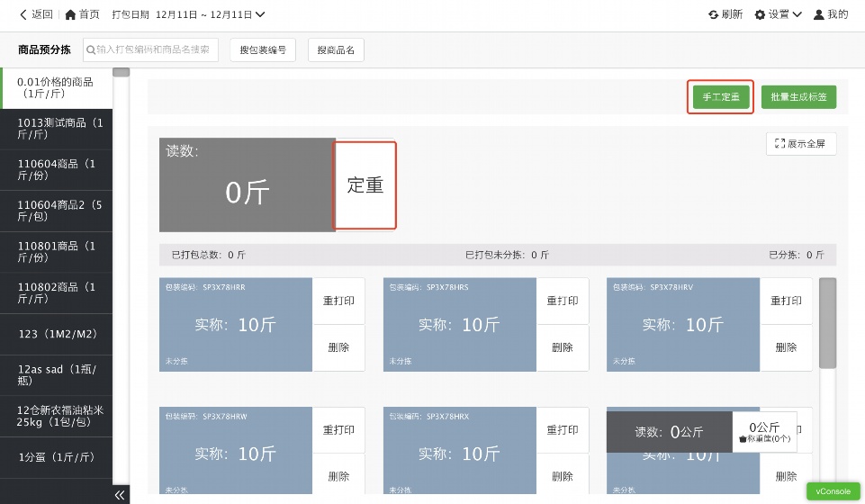The width and height of the screenshot is (865, 504).
Task: Go to home via the 首页 house icon
Action: (82, 14)
